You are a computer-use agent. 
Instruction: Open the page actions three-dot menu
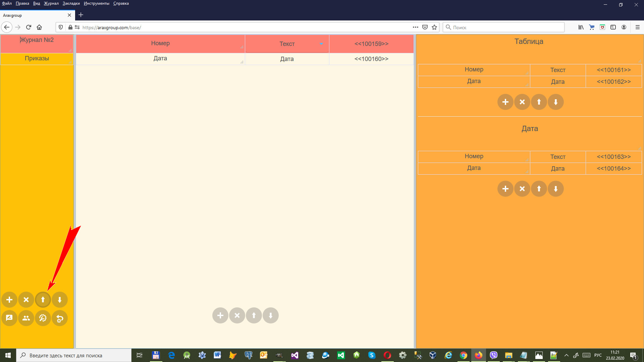coord(415,27)
